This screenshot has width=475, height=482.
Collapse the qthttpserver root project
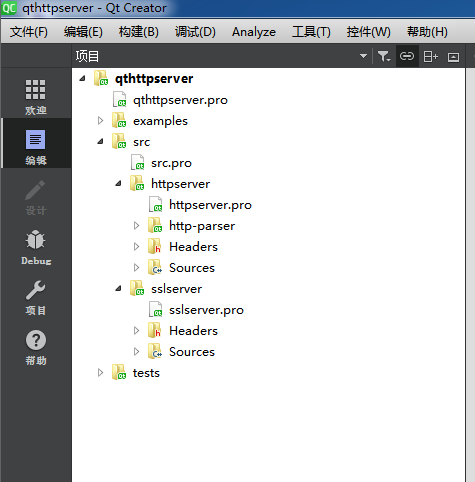click(83, 78)
